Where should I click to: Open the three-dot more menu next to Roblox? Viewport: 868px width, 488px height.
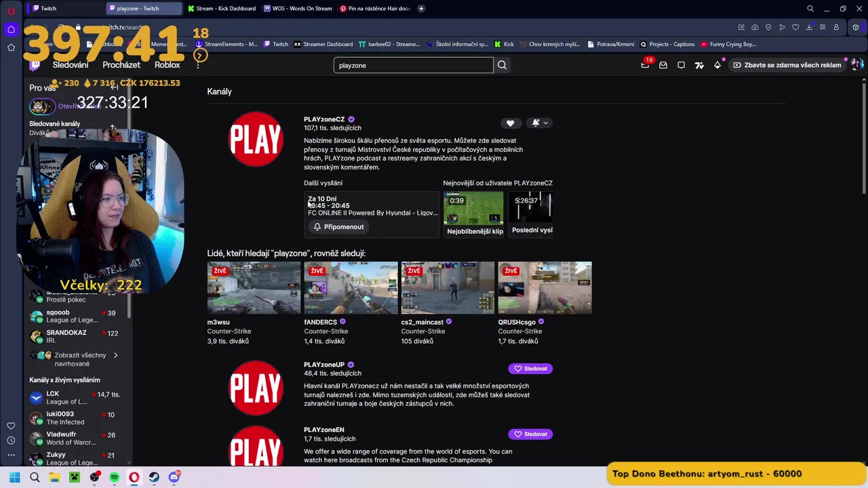(x=198, y=65)
